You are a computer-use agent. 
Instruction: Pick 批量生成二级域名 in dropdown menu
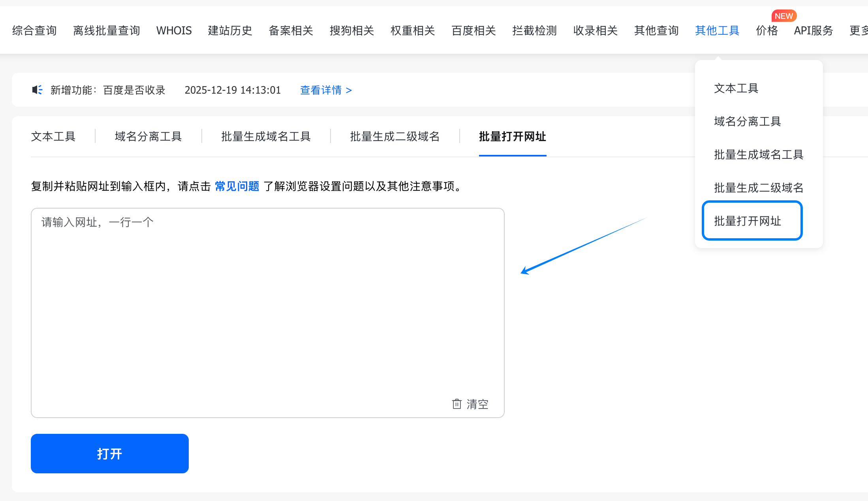(x=759, y=188)
